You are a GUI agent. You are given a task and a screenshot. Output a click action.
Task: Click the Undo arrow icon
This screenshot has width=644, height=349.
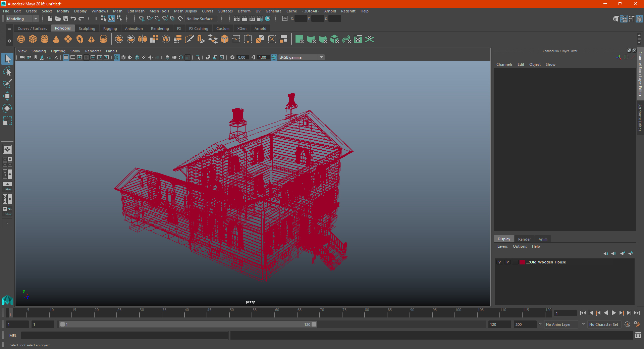73,19
